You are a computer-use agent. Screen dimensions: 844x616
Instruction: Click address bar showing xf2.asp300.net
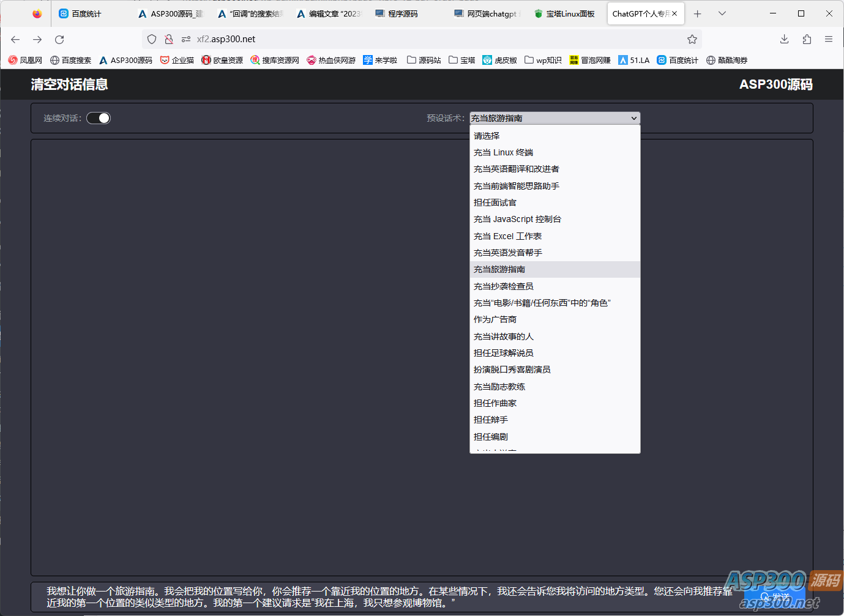[x=422, y=39]
